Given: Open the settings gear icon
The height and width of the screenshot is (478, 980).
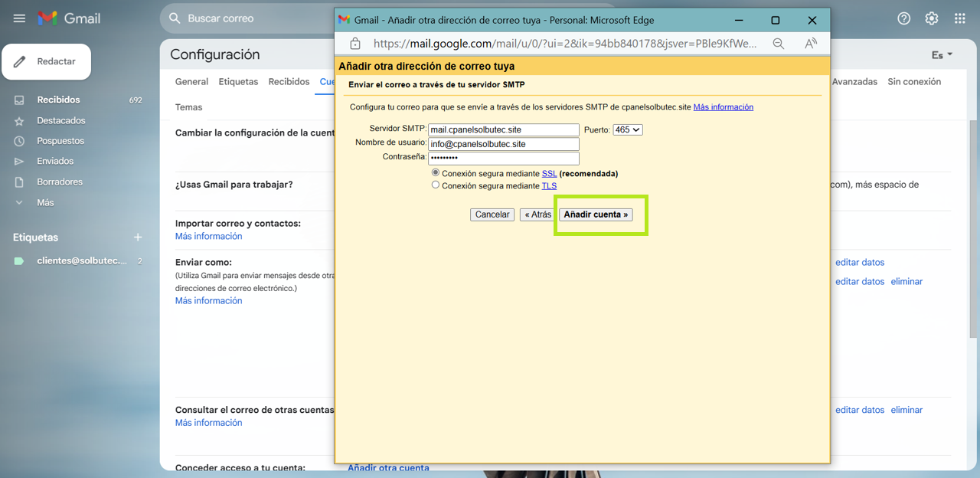Looking at the screenshot, I should [931, 18].
